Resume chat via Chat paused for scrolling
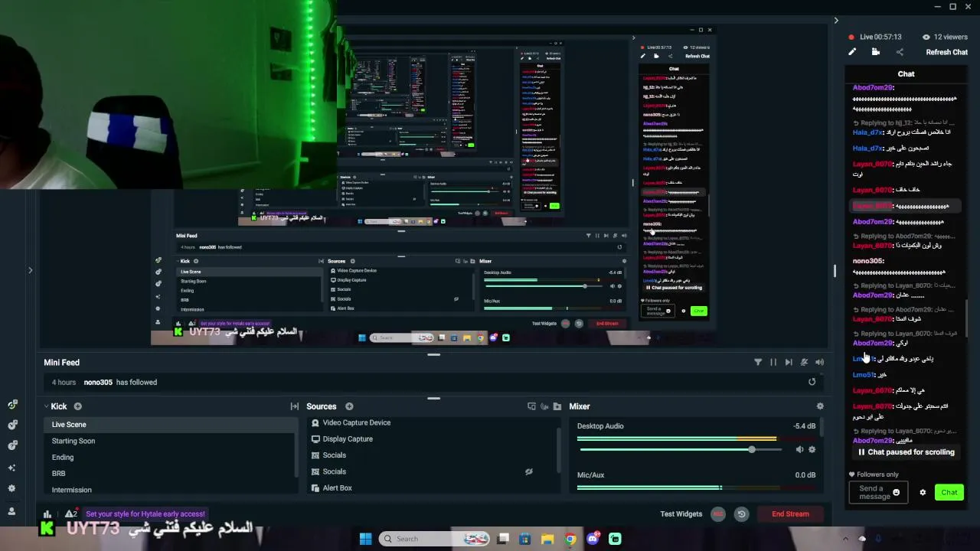The height and width of the screenshot is (551, 980). [x=906, y=452]
